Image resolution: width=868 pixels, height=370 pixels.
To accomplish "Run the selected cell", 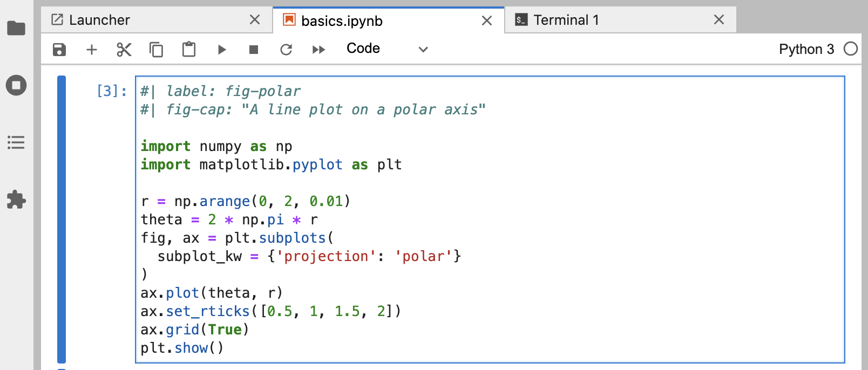I will tap(221, 50).
